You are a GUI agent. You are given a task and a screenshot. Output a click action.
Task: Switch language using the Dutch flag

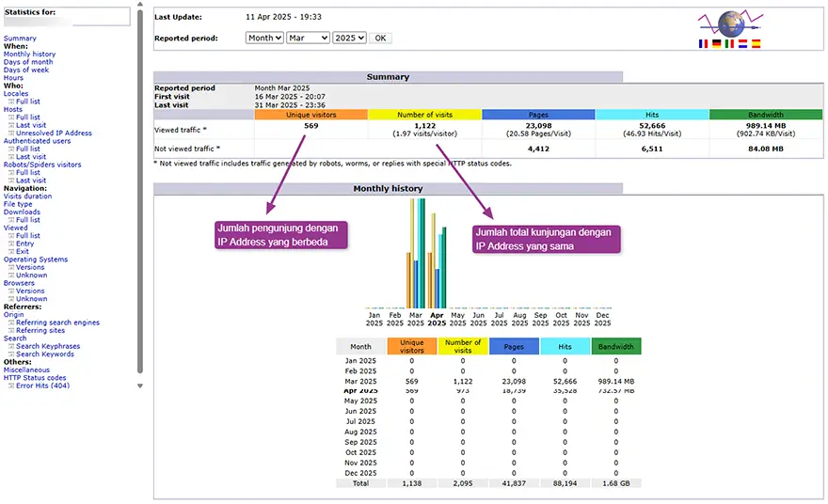click(742, 44)
